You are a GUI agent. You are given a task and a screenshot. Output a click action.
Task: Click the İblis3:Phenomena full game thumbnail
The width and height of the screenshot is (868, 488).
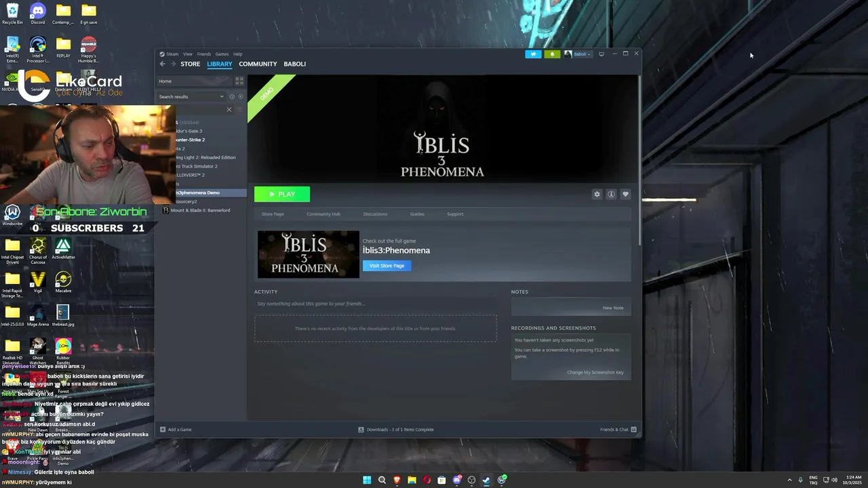309,254
